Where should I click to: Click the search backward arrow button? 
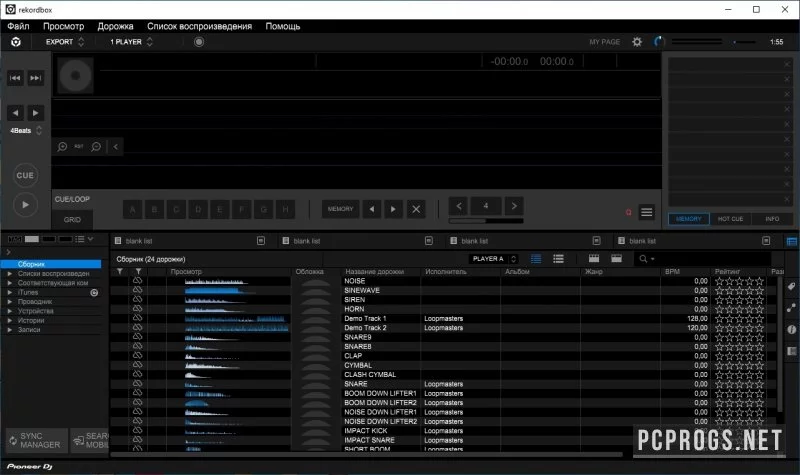tap(15, 113)
